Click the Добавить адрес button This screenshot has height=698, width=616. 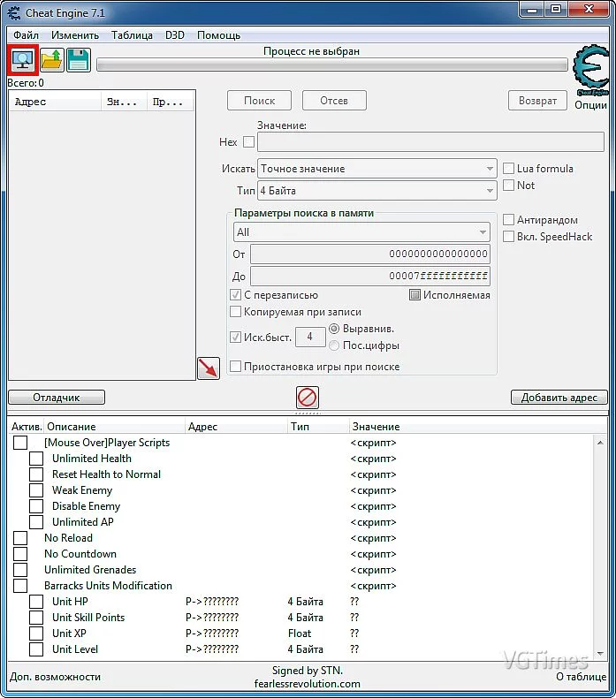pos(559,397)
